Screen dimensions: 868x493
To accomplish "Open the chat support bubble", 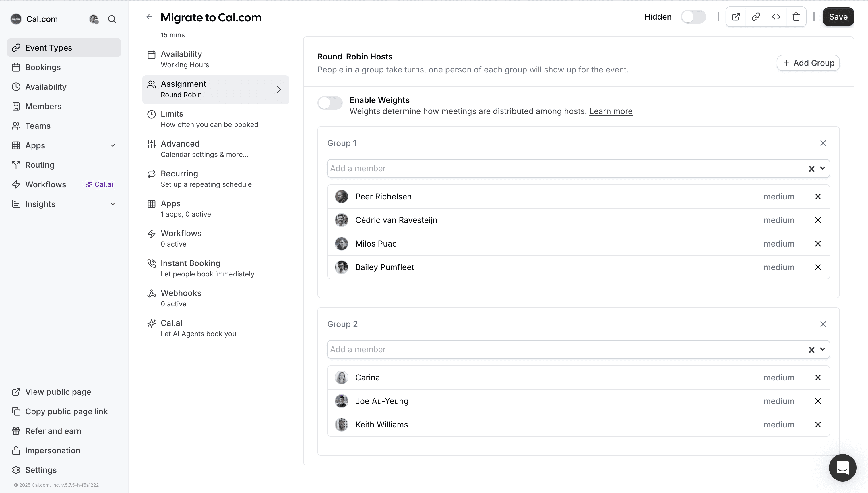I will [842, 467].
